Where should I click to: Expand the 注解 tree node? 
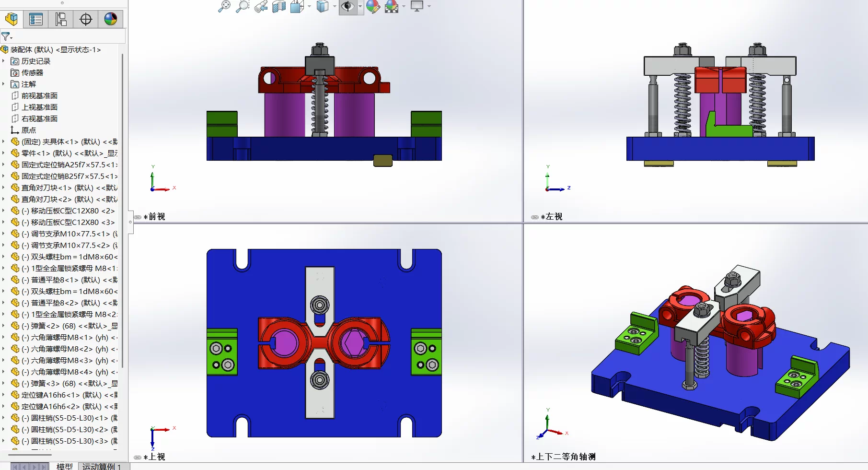3,84
